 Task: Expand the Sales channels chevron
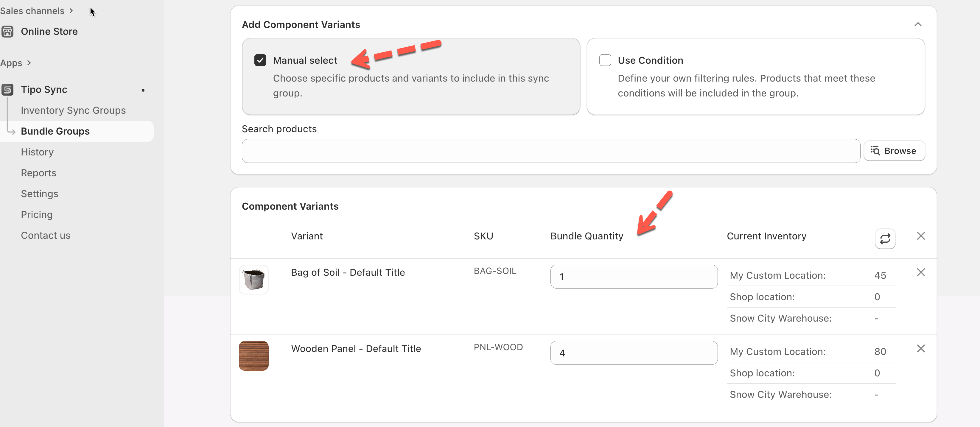pos(71,11)
